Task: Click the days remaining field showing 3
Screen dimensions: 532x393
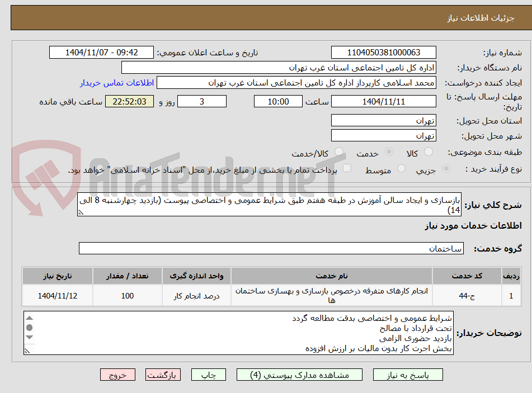Action: click(x=202, y=101)
